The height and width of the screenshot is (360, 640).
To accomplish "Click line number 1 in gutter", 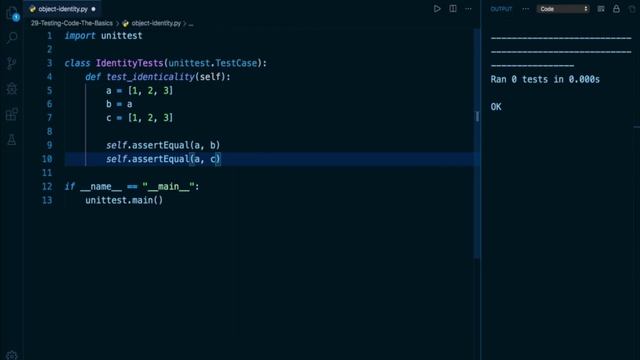I will pos(49,36).
